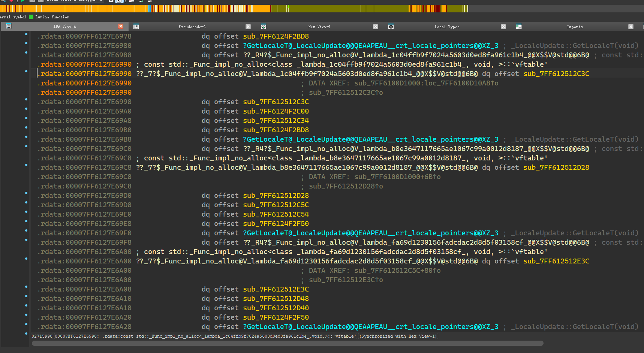This screenshot has width=644, height=353.
Task: Switch to the IDA View-A tab
Action: pyautogui.click(x=64, y=26)
